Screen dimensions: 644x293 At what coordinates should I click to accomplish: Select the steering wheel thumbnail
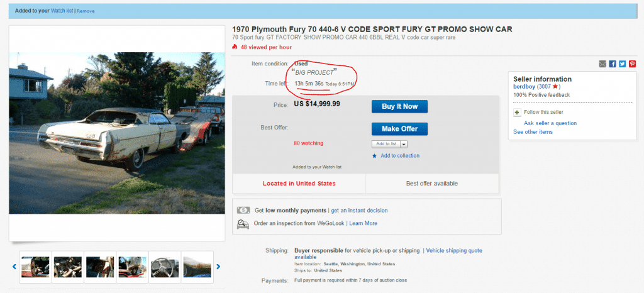pyautogui.click(x=165, y=267)
